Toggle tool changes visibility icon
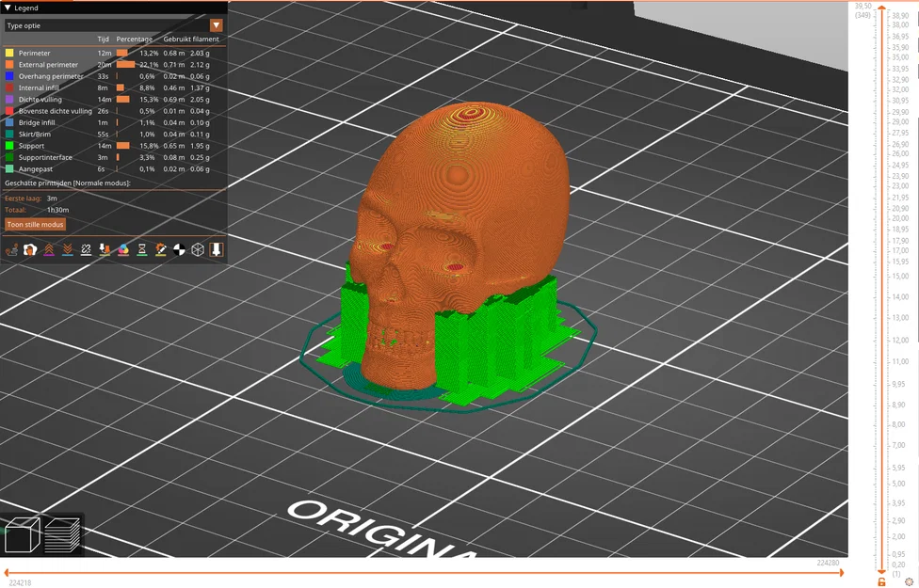 click(x=105, y=250)
